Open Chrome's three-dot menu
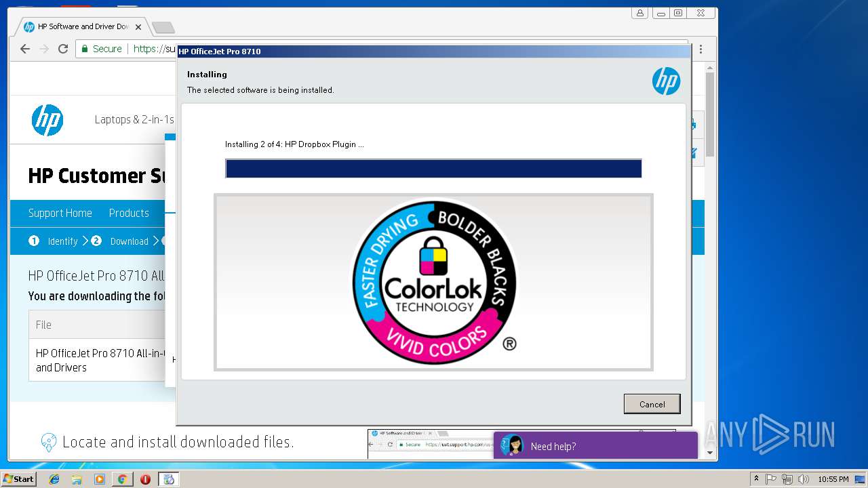868x488 pixels. pos(701,49)
